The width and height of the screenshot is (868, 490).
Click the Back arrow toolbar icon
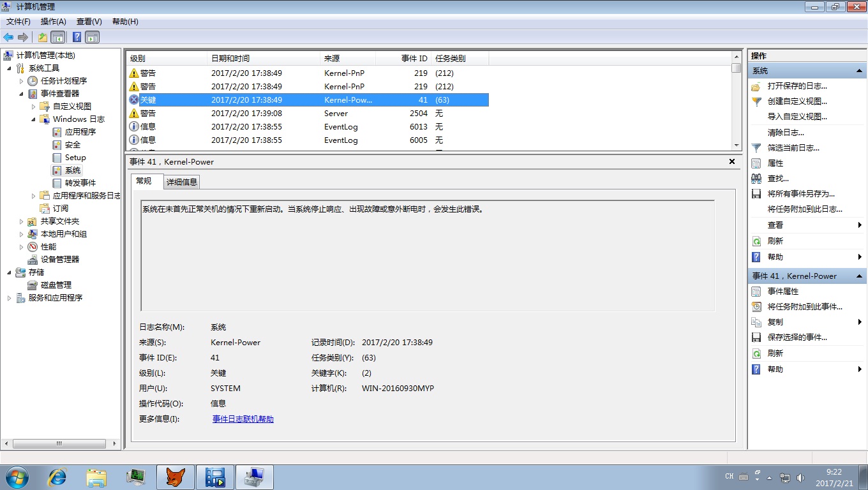click(x=8, y=37)
